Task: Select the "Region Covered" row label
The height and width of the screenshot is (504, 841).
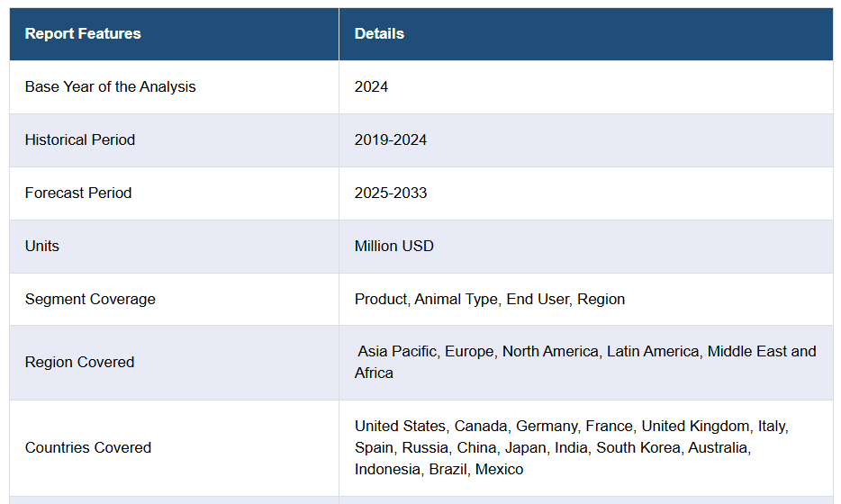Action: [79, 363]
